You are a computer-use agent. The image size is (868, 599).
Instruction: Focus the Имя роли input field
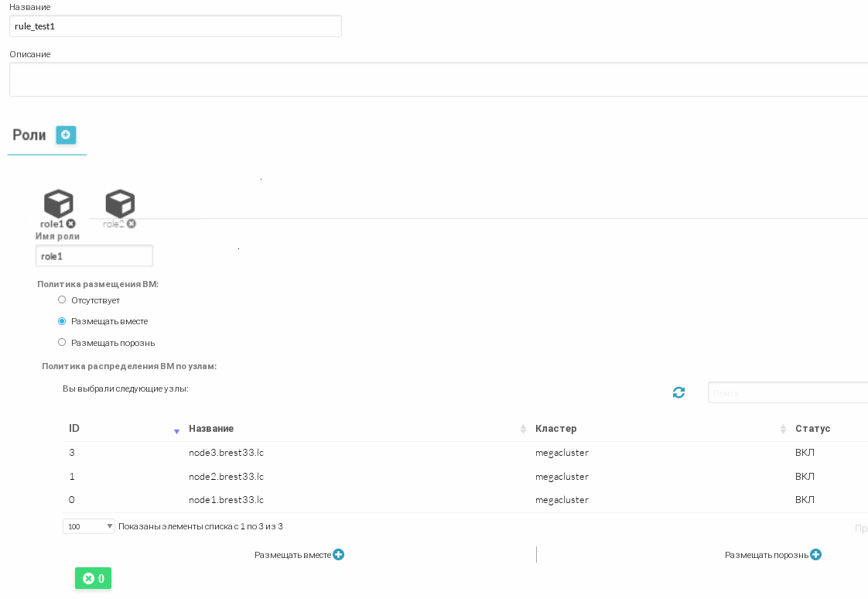click(x=94, y=256)
